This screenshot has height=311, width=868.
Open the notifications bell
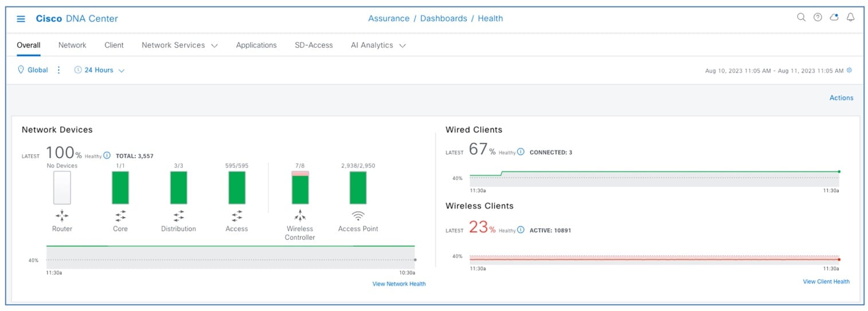(x=850, y=17)
